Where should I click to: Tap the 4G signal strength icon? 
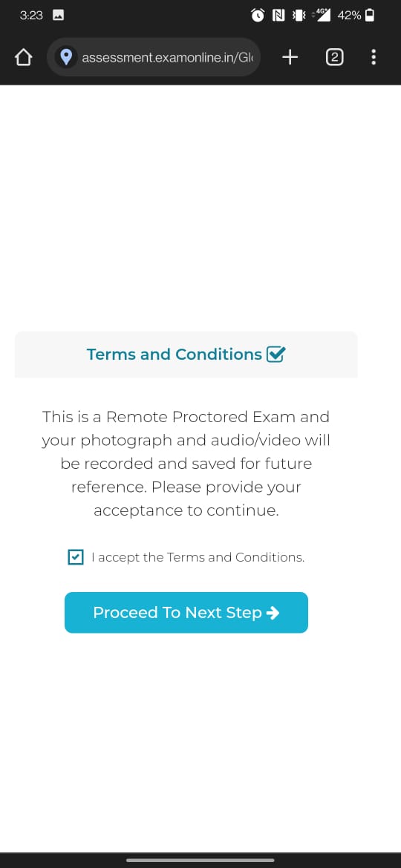(x=322, y=15)
